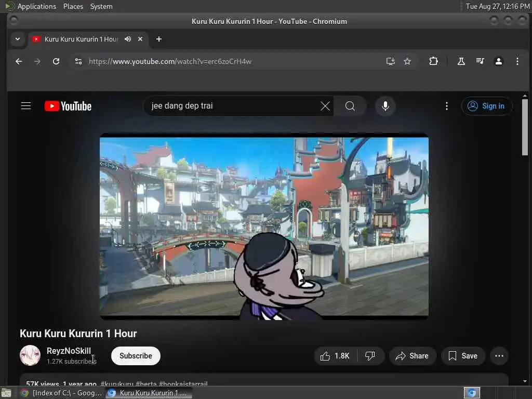Start voice search with microphone
Viewport: 532px width, 399px height.
pyautogui.click(x=385, y=106)
